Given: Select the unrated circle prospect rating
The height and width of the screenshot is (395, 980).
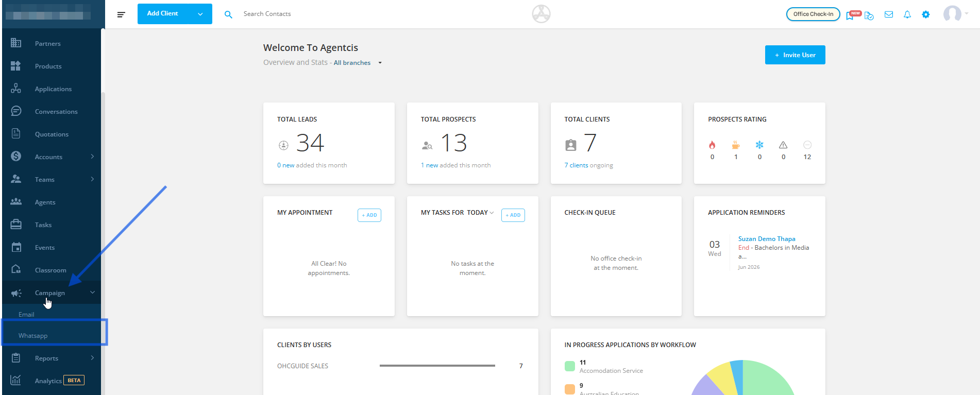Looking at the screenshot, I should coord(807,145).
